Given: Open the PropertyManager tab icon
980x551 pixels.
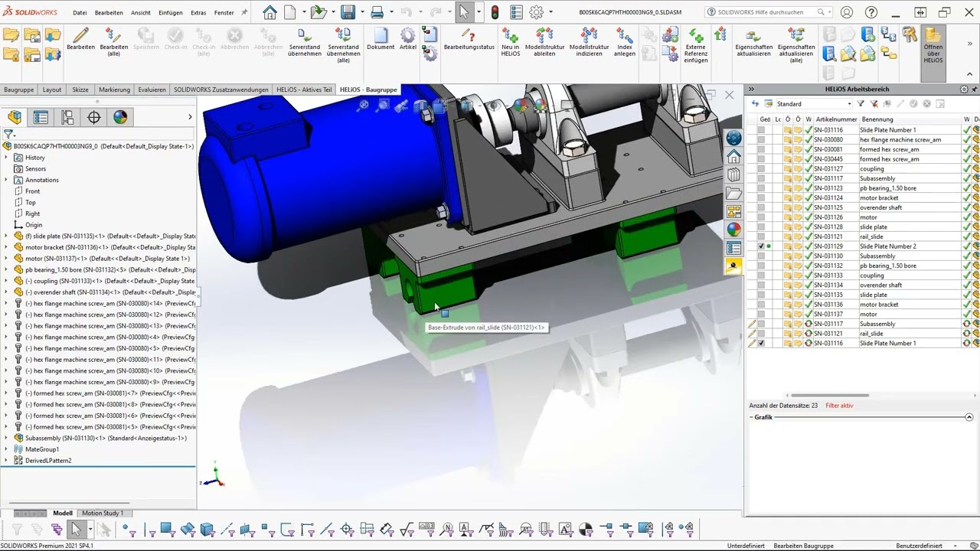Looking at the screenshot, I should click(x=41, y=117).
